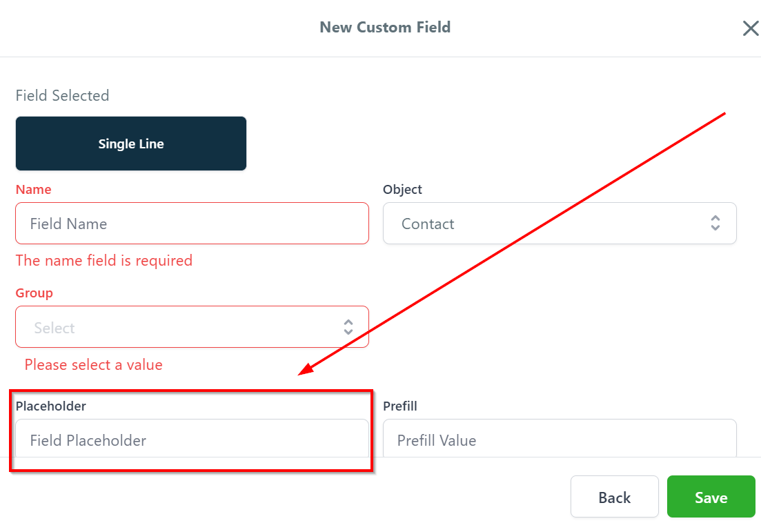Screen dimensions: 761x532
Task: Save the new custom field
Action: 711,497
